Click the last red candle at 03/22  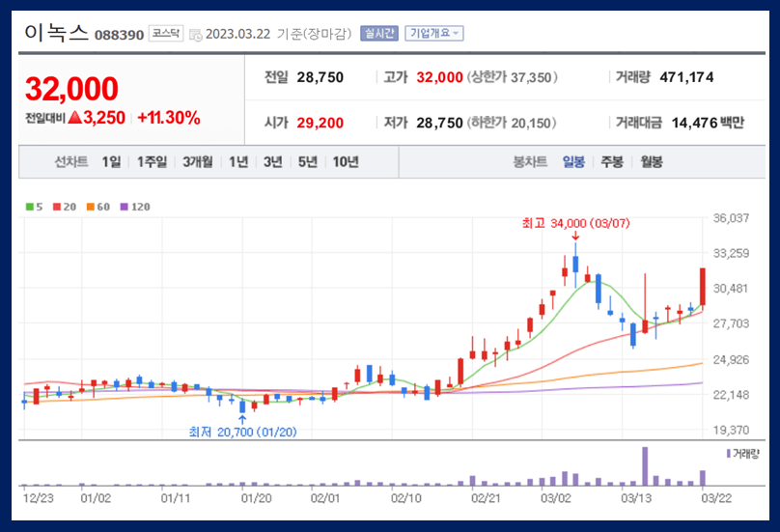[703, 287]
